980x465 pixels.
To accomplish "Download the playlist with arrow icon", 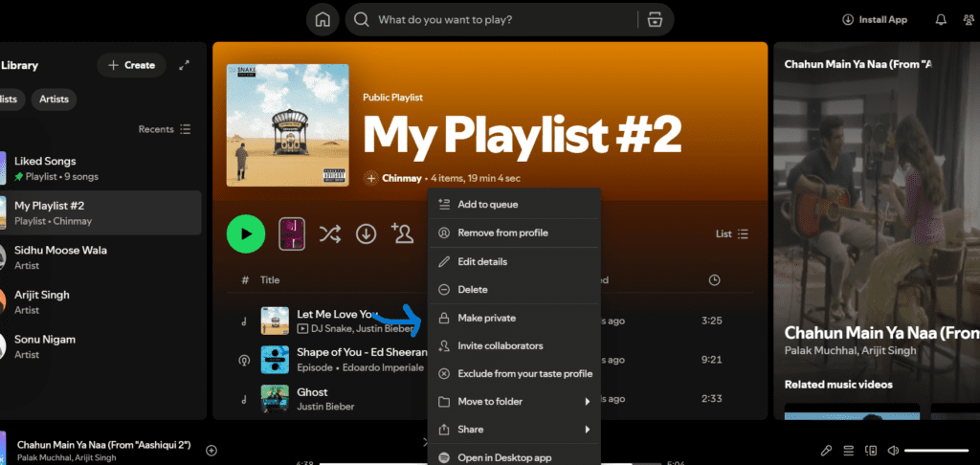I will pos(367,233).
